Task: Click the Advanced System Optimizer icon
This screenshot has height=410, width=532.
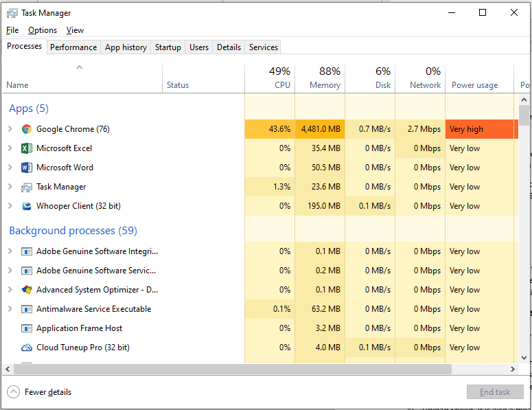Action: (x=27, y=290)
